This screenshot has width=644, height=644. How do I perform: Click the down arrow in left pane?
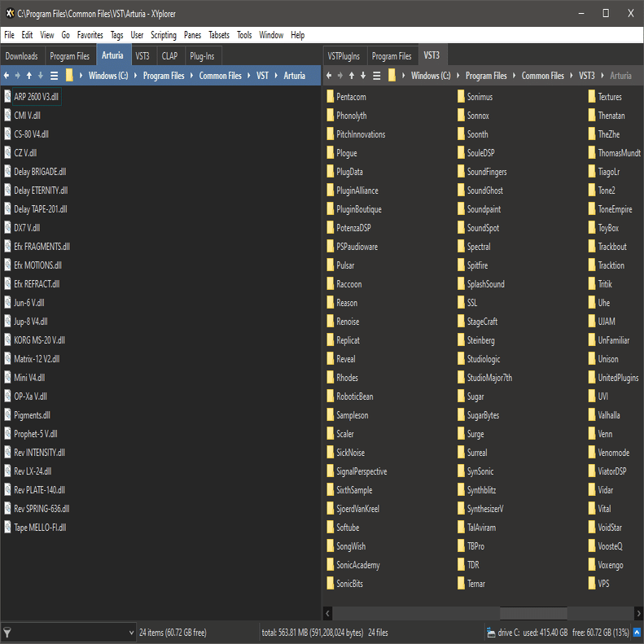click(40, 76)
